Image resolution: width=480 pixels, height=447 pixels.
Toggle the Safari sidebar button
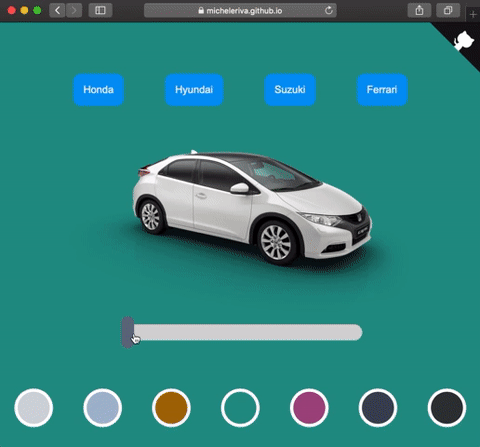(x=100, y=10)
